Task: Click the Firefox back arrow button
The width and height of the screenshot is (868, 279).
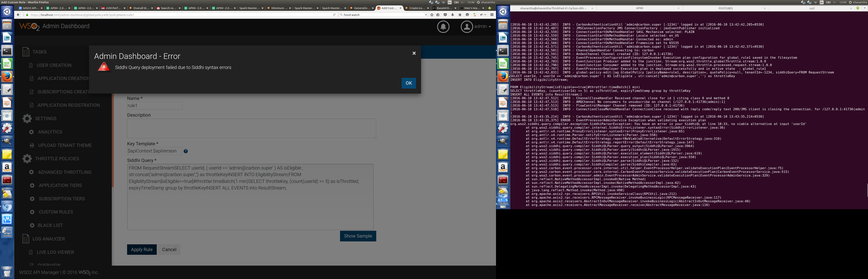Action: (18, 15)
